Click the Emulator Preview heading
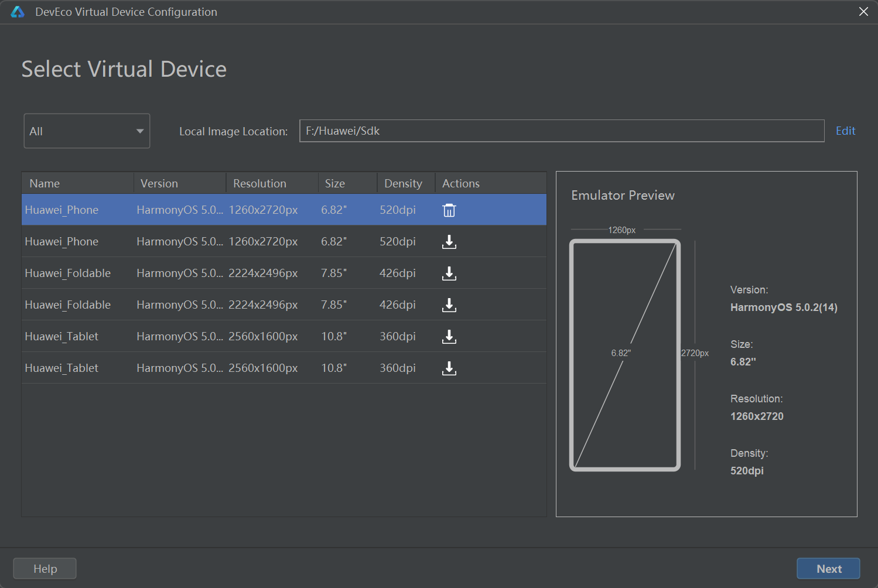The image size is (878, 588). 623,196
